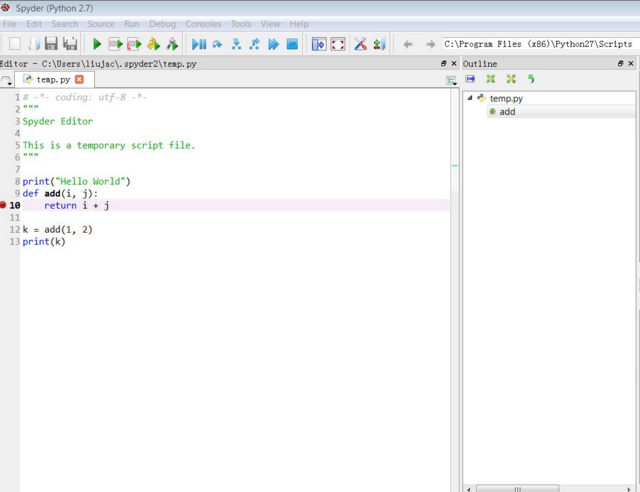Open the Consoles menu
640x492 pixels.
(x=203, y=24)
